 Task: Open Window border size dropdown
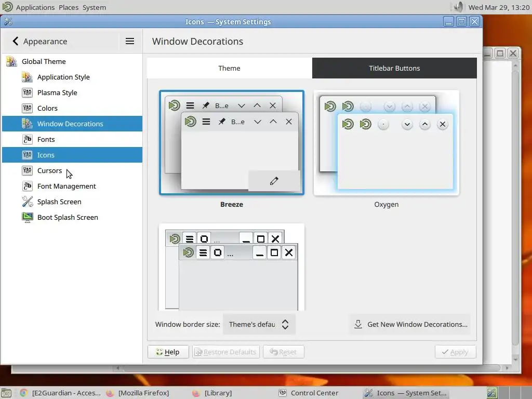259,324
